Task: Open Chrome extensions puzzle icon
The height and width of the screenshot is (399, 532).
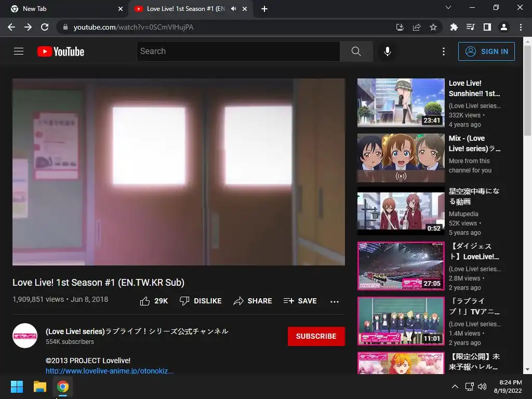Action: [x=454, y=27]
